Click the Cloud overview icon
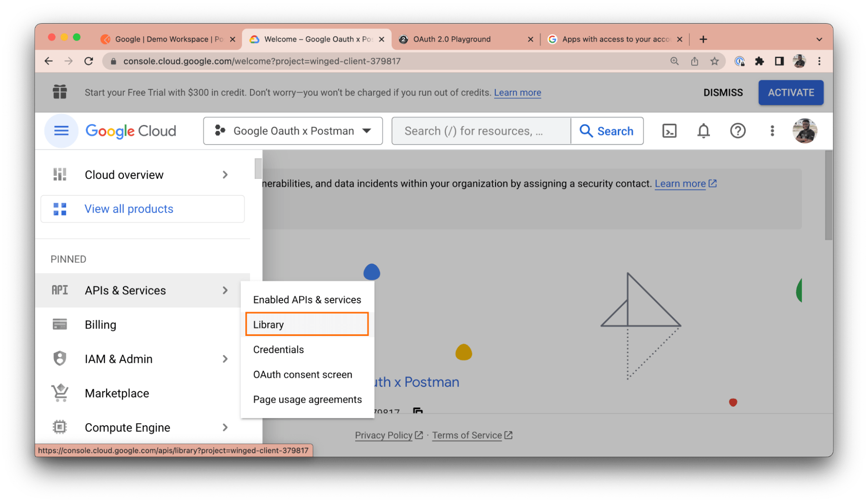Image resolution: width=868 pixels, height=503 pixels. tap(60, 174)
